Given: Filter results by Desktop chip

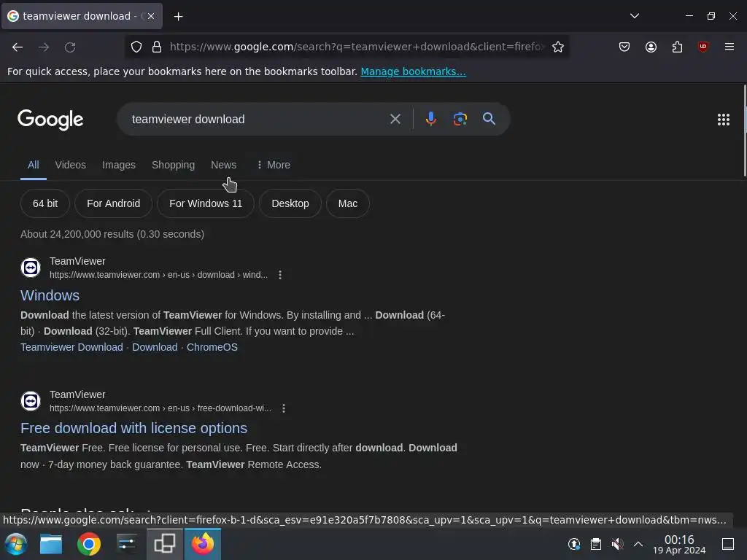Looking at the screenshot, I should [x=290, y=203].
